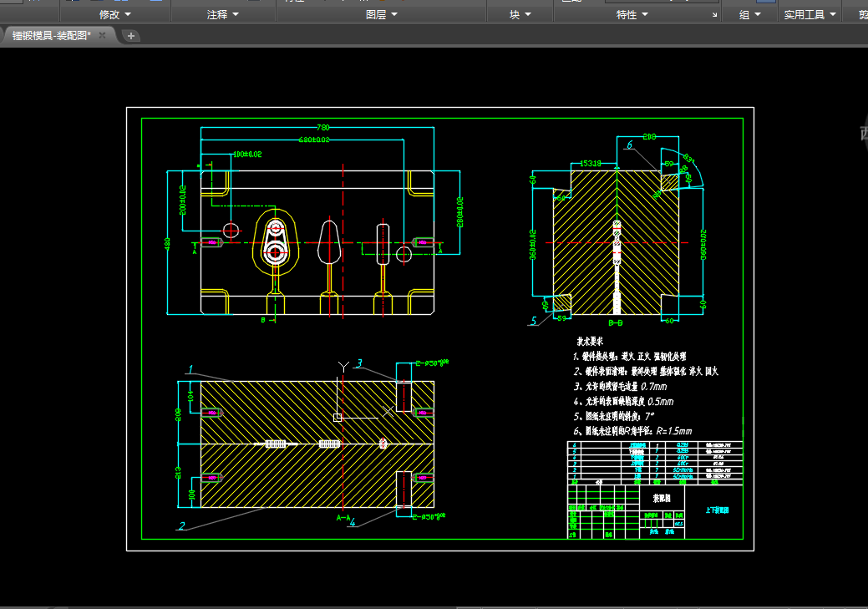
Task: Select the 104 dimension in section A-A
Action: click(190, 397)
